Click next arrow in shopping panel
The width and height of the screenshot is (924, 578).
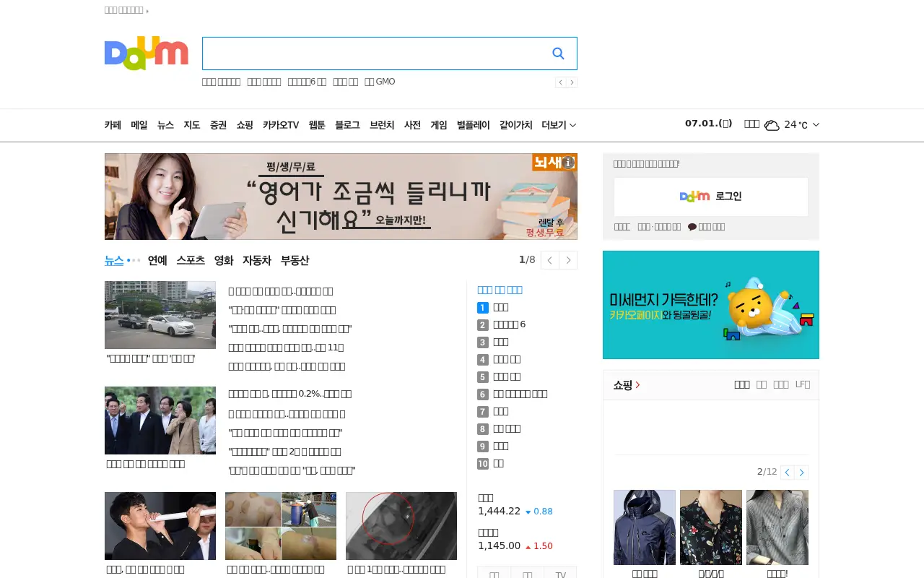(x=801, y=473)
